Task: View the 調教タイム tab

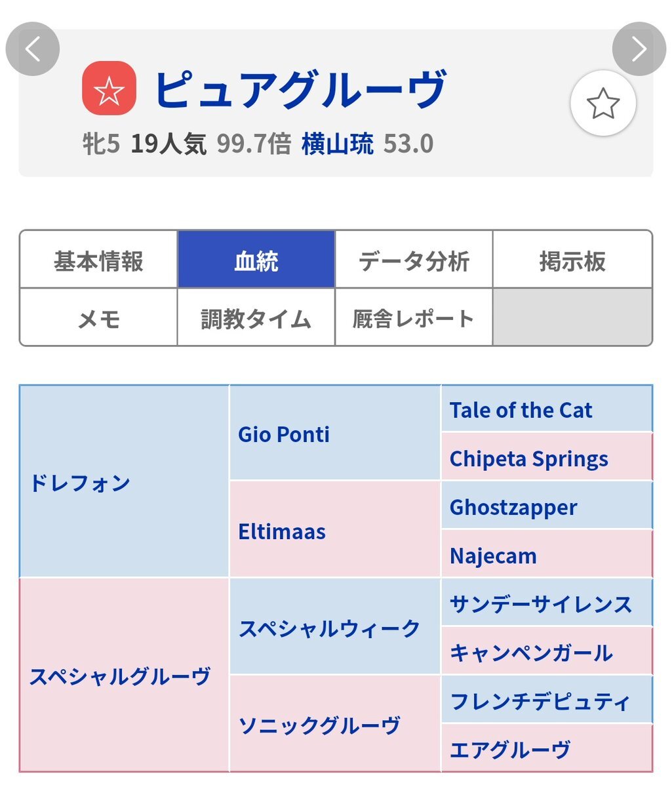Action: tap(256, 318)
